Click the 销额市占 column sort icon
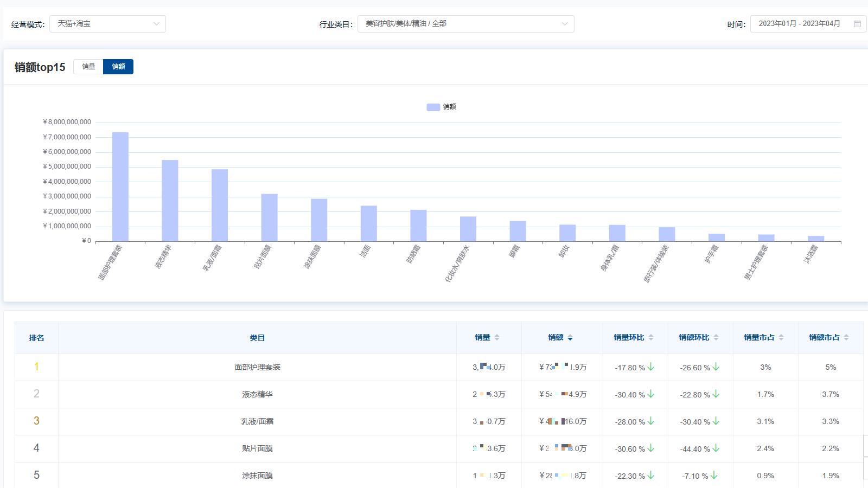 846,337
